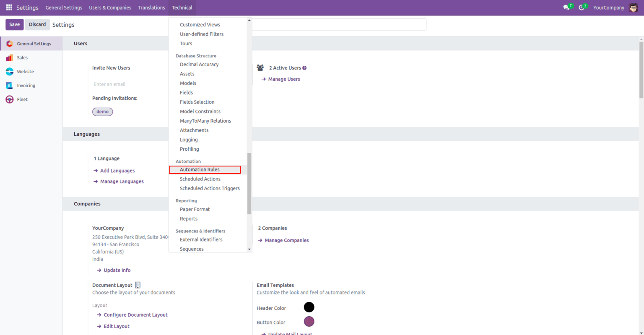Open Manage Users link
This screenshot has height=335, width=644.
click(x=284, y=79)
